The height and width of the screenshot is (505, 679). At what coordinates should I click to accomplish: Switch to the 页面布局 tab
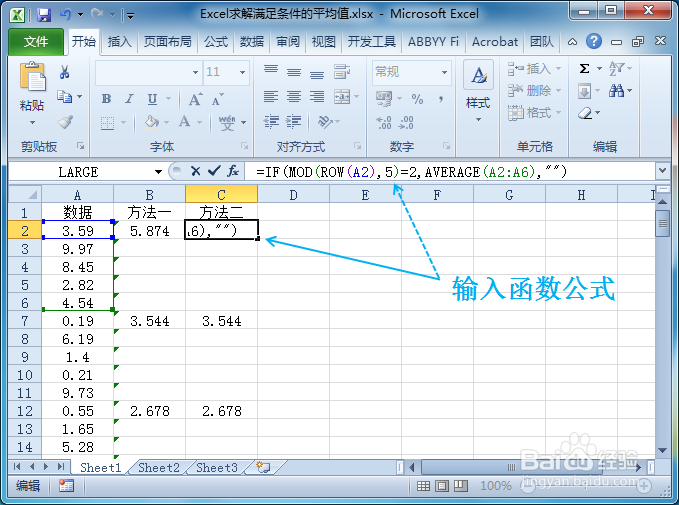pos(168,42)
